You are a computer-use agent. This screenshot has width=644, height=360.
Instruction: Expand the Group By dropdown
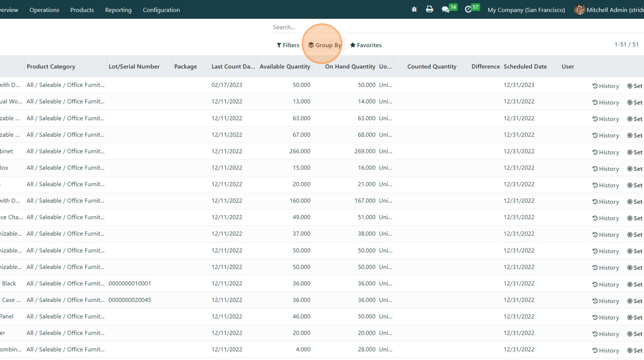324,45
